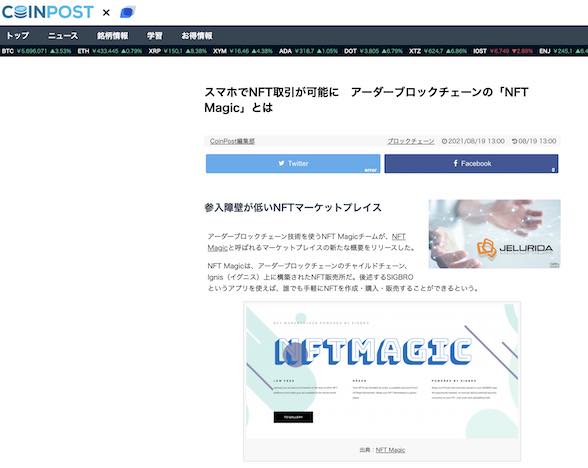Select the DOT price ticker entry
The height and width of the screenshot is (468, 588).
[374, 51]
